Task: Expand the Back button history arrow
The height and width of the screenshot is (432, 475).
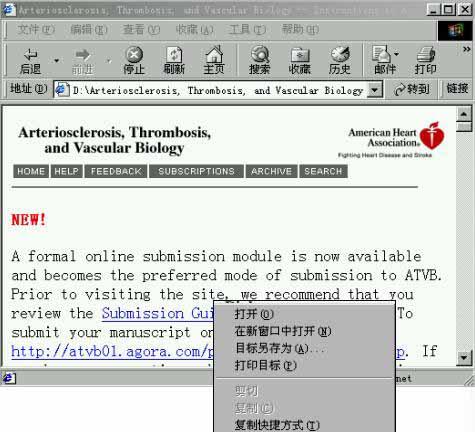Action: click(57, 61)
